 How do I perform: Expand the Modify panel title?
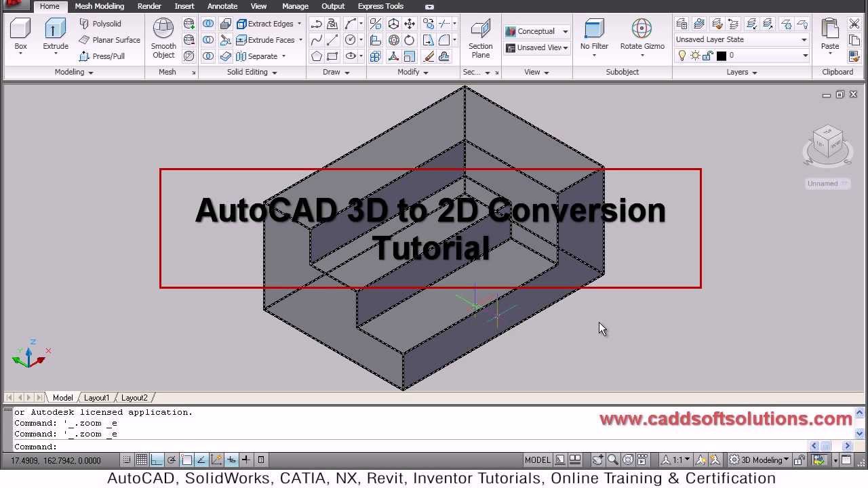(x=413, y=72)
